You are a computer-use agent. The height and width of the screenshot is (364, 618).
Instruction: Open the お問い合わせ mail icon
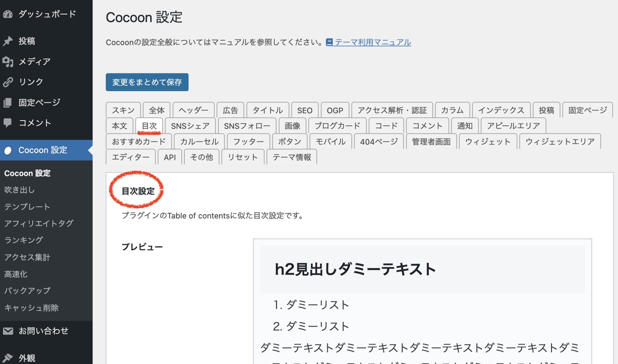click(x=8, y=330)
